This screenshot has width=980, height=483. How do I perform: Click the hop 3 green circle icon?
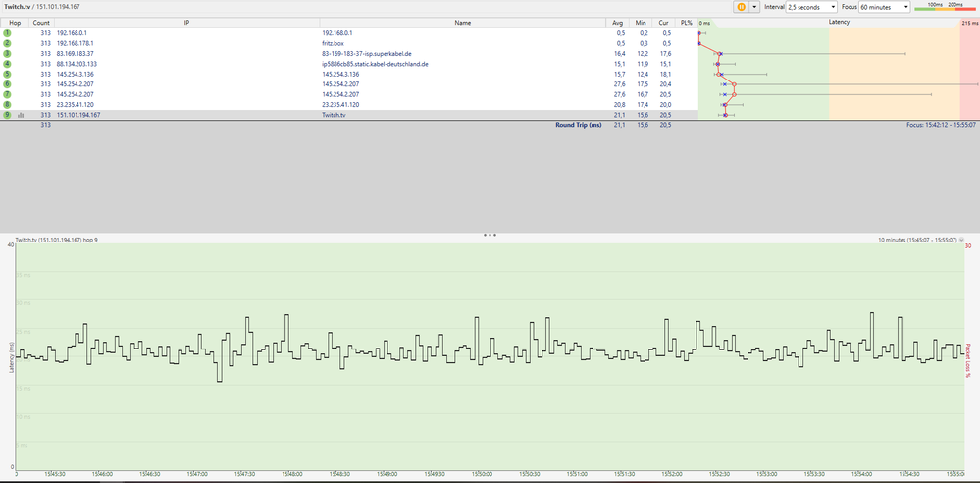tap(7, 54)
